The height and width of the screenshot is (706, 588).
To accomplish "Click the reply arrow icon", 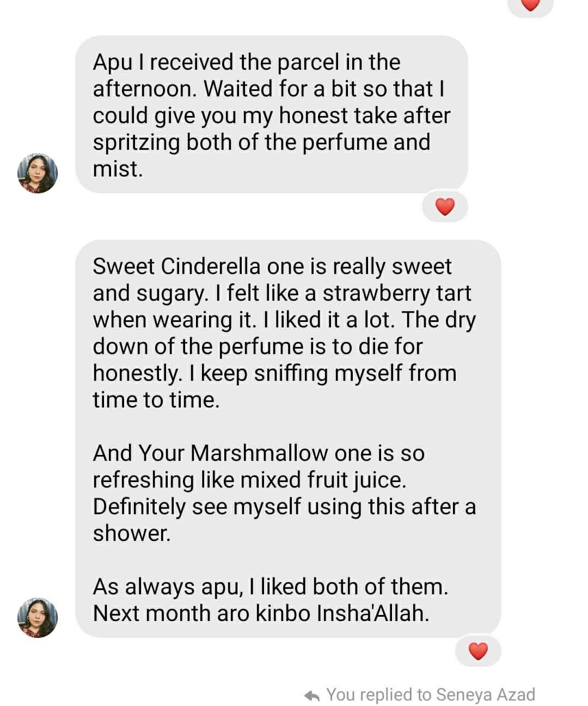I will tap(311, 696).
